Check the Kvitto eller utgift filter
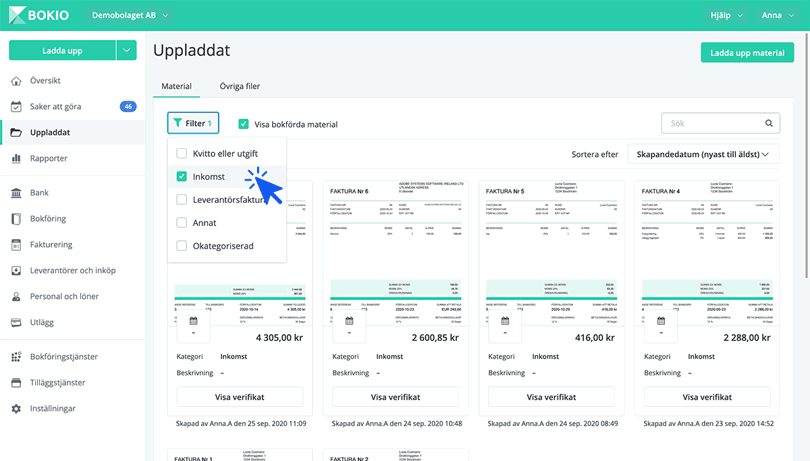This screenshot has width=810, height=461. pyautogui.click(x=182, y=154)
